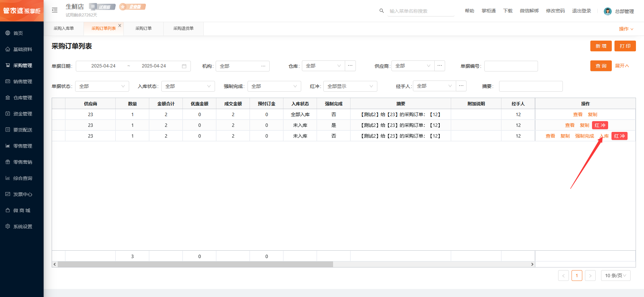Open 系统设置 in the sidebar
Screen dimensions: 644x297
(22, 227)
